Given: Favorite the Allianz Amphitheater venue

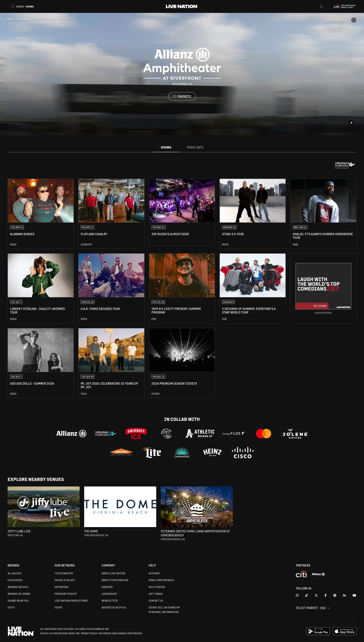Looking at the screenshot, I should (182, 96).
